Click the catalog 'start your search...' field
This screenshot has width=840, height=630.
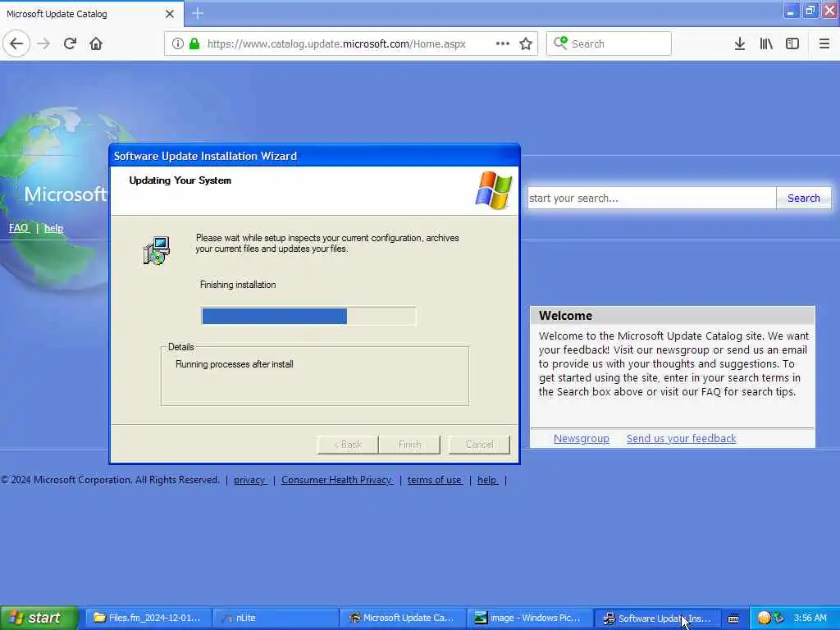[x=651, y=199]
